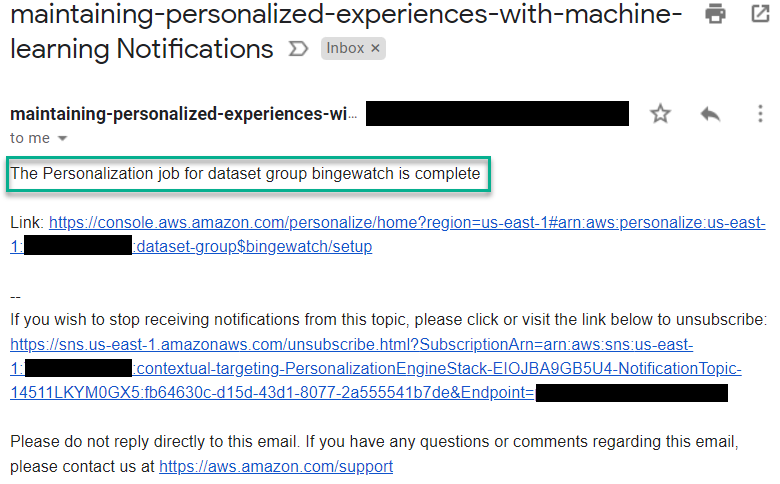Expand recipient details next to "to me"
Image resolution: width=780 pixels, height=484 pixels.
[62, 138]
